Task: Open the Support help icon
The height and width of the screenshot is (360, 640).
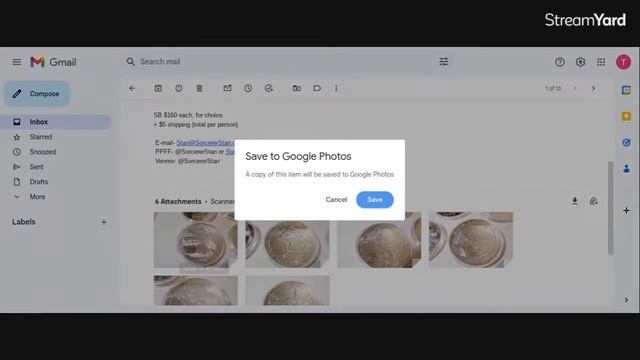Action: point(560,62)
